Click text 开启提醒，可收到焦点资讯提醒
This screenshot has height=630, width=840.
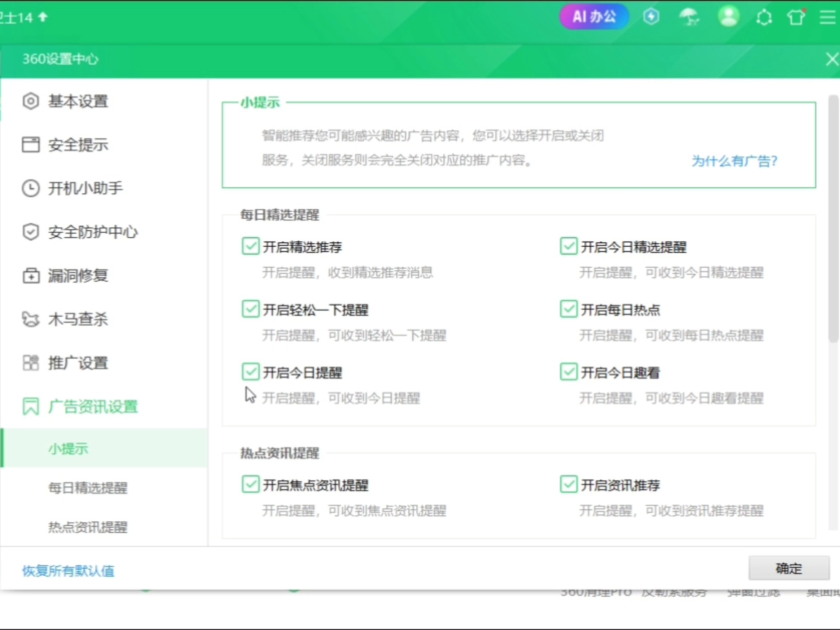tap(354, 511)
